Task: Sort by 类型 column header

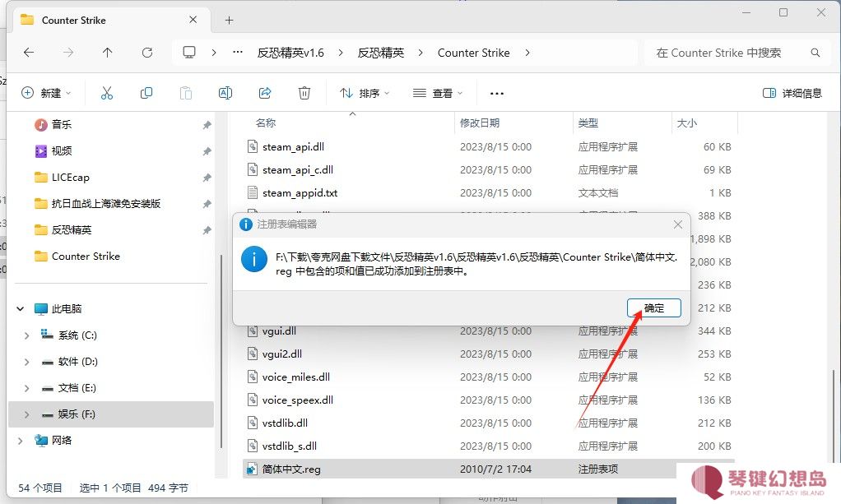Action: coord(588,123)
